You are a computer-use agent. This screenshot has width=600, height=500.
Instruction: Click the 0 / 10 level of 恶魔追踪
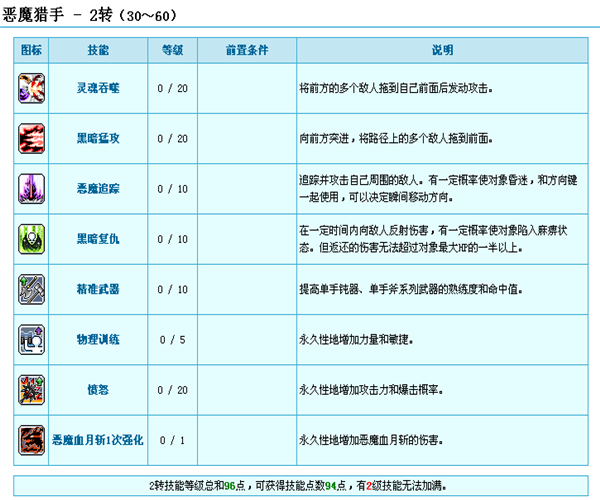coord(173,189)
